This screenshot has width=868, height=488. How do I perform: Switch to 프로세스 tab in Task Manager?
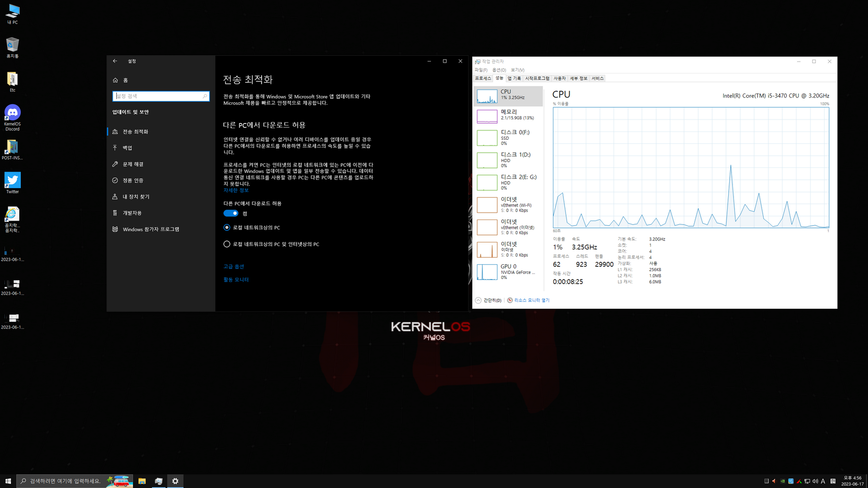point(483,78)
